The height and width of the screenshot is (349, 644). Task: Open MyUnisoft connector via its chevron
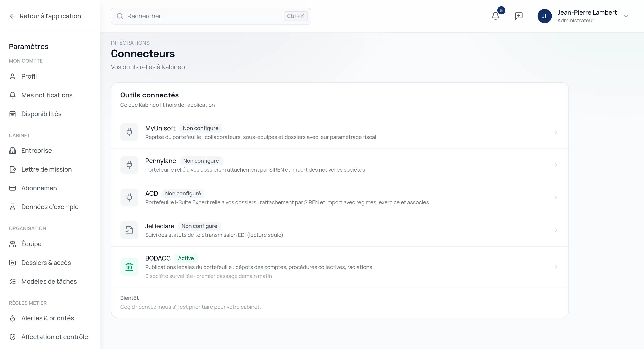(556, 132)
